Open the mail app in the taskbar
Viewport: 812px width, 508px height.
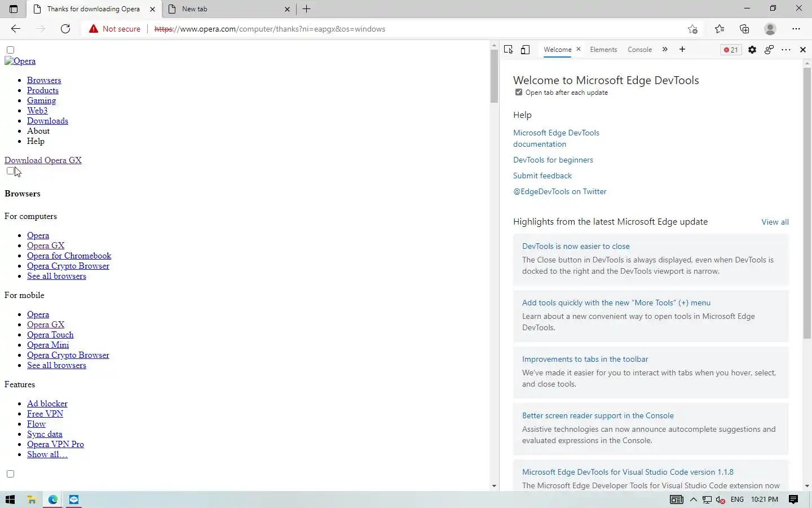pyautogui.click(x=74, y=500)
